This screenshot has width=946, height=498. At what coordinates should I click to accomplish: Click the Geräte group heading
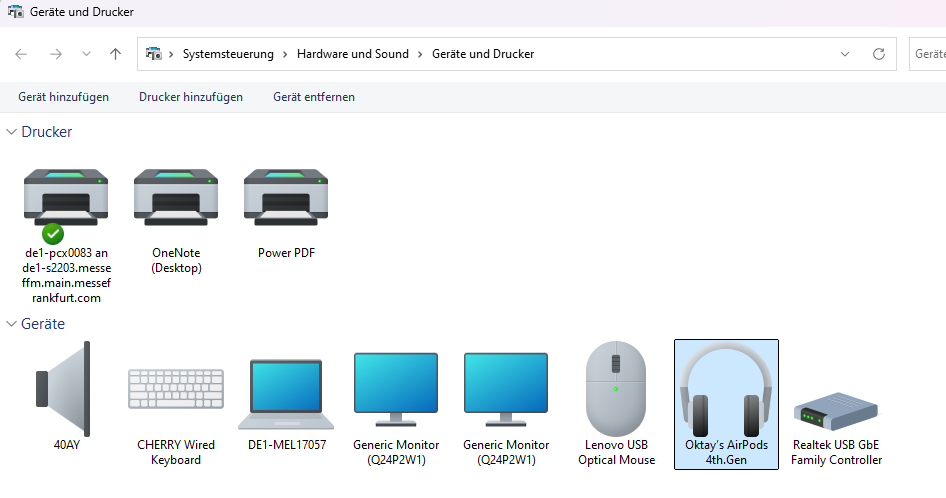(x=43, y=324)
